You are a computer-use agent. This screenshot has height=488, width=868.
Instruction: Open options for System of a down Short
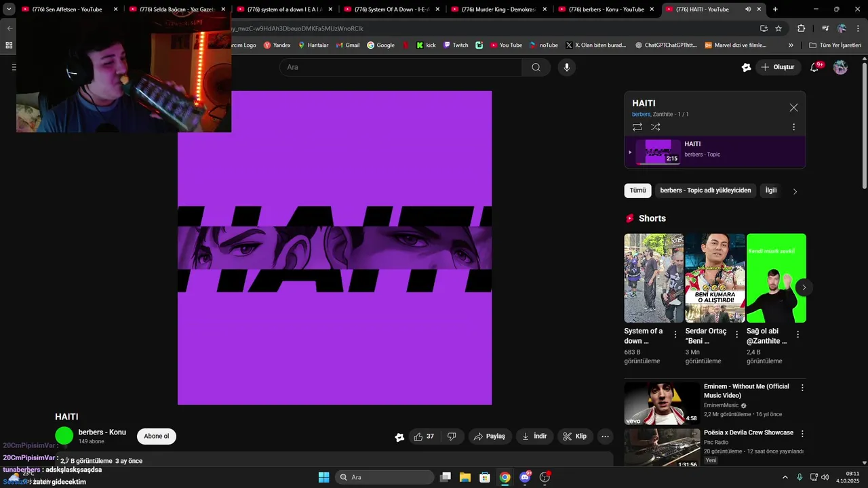click(x=675, y=334)
